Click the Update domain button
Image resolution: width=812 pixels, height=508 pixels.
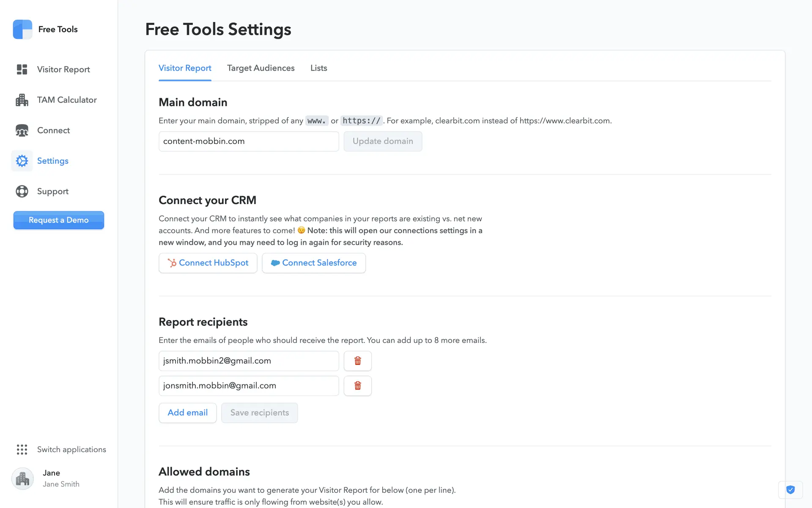point(382,141)
